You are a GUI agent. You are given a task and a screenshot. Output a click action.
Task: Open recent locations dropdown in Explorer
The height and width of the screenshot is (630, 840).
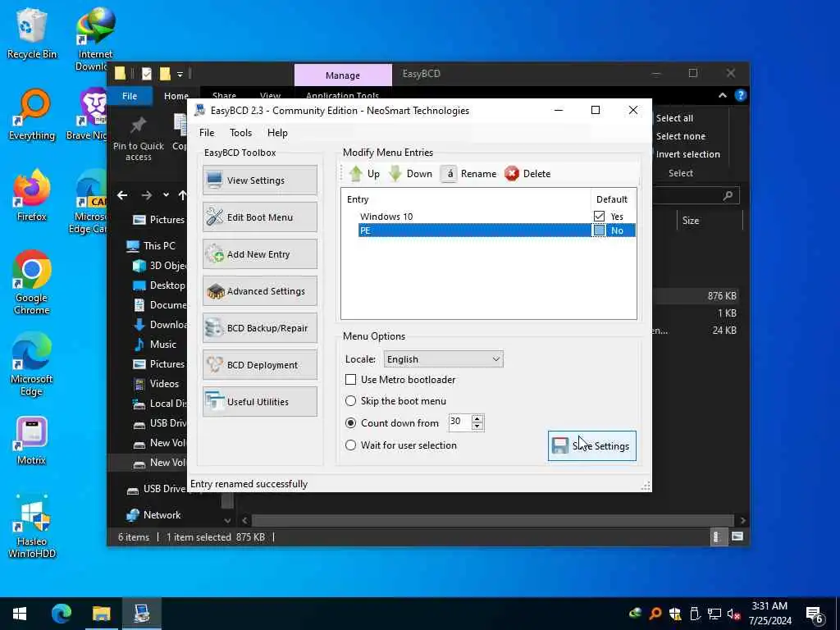[166, 195]
